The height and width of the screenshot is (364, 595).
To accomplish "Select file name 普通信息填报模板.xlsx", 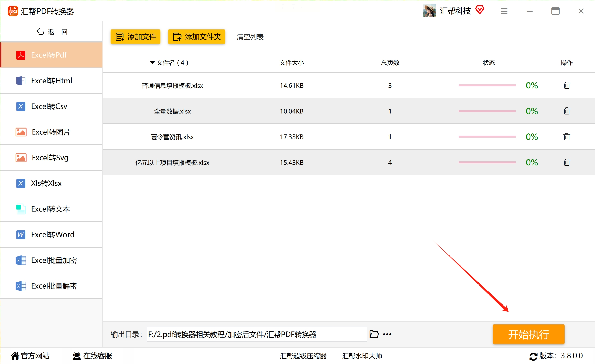I will [x=172, y=86].
